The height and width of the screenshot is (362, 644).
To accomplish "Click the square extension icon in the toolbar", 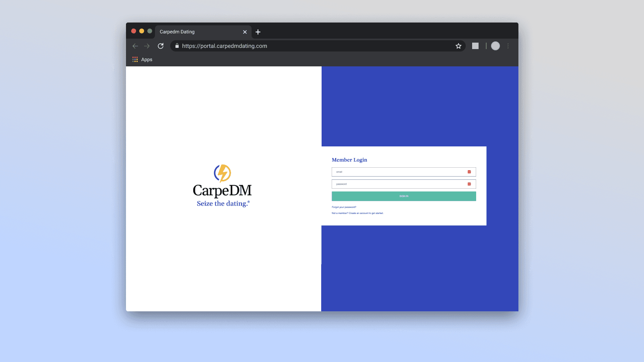I will click(x=475, y=46).
